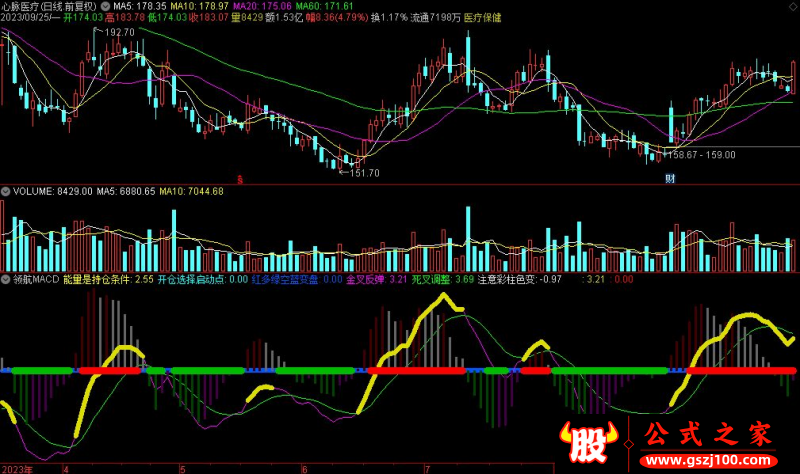Select the 红多绿空蓝变盘: 0.00 output label
Image resolution: width=800 pixels, height=474 pixels.
pos(297,280)
